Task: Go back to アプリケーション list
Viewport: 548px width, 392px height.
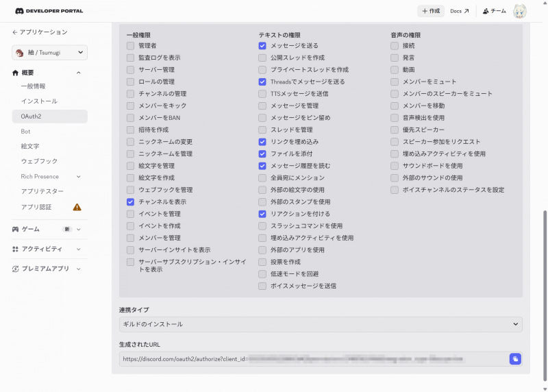Action: click(40, 32)
